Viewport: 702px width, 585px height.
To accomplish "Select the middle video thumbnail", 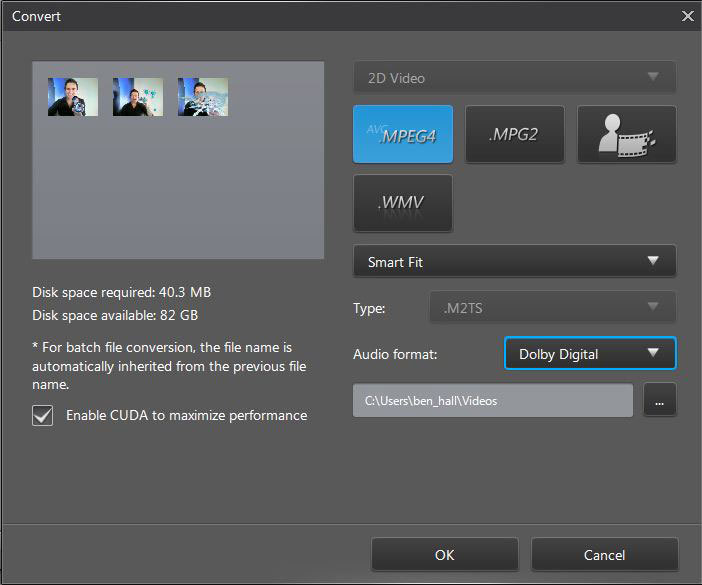I will click(138, 97).
